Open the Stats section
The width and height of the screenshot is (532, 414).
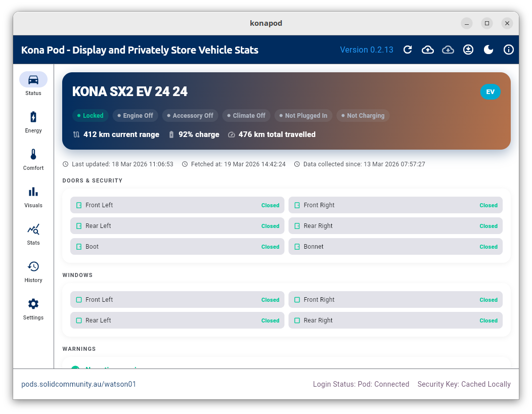coord(33,234)
